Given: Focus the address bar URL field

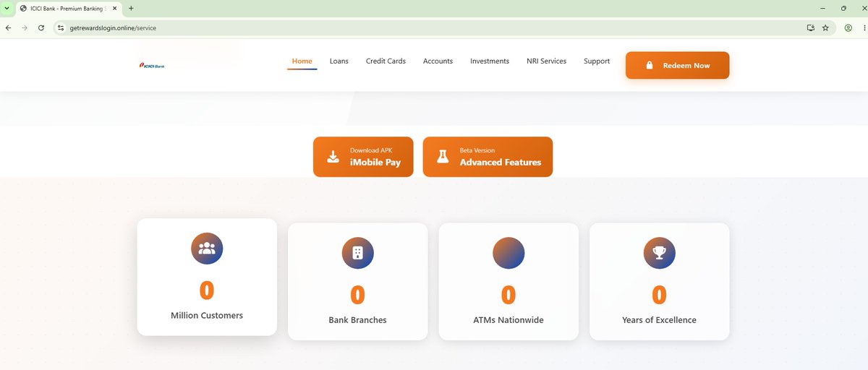Looking at the screenshot, I should 434,27.
